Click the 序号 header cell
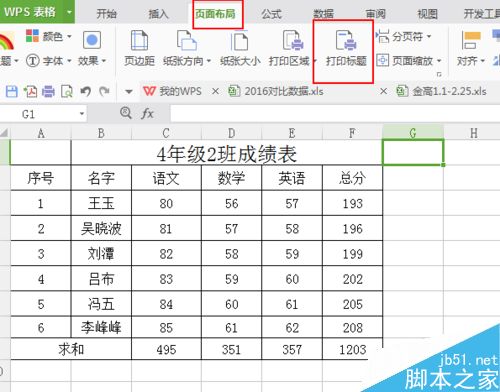 coord(41,178)
